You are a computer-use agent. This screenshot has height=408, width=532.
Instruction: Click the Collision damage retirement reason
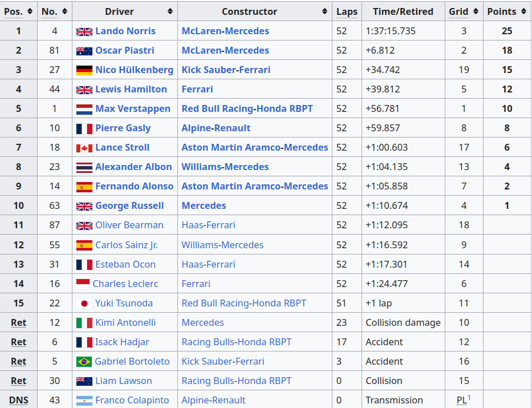pos(403,322)
